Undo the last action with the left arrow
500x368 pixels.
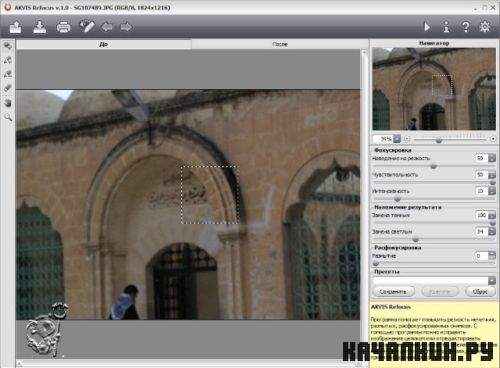pyautogui.click(x=107, y=26)
